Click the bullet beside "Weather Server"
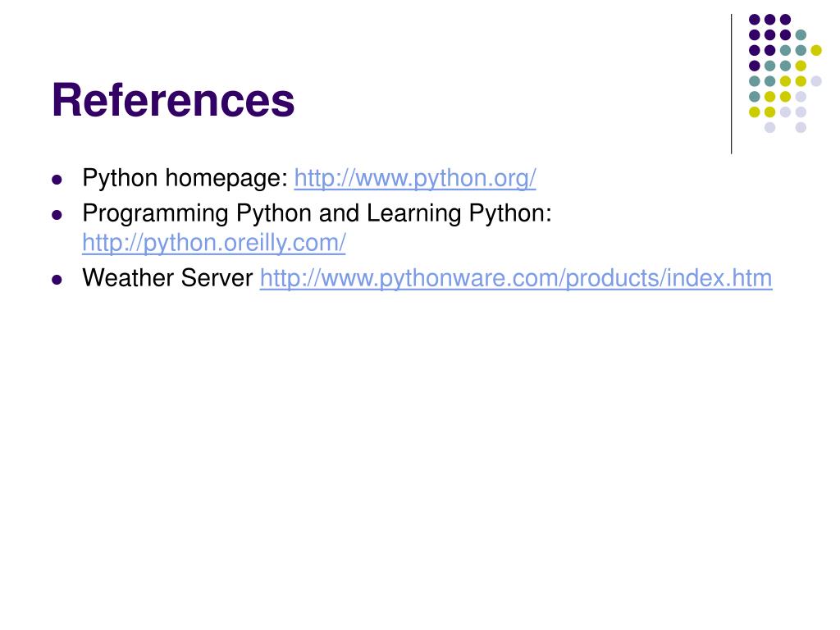 click(57, 280)
